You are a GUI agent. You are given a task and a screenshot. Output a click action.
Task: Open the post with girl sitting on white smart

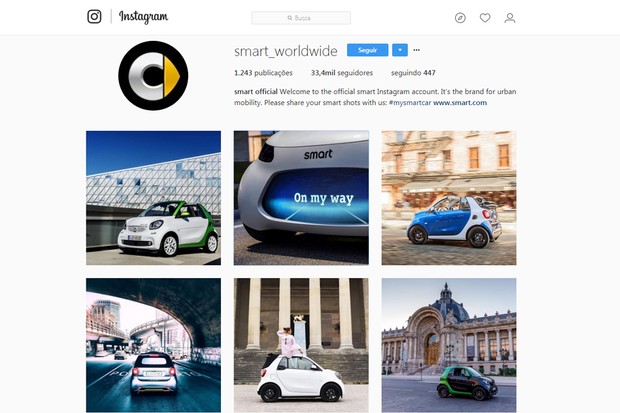301,345
